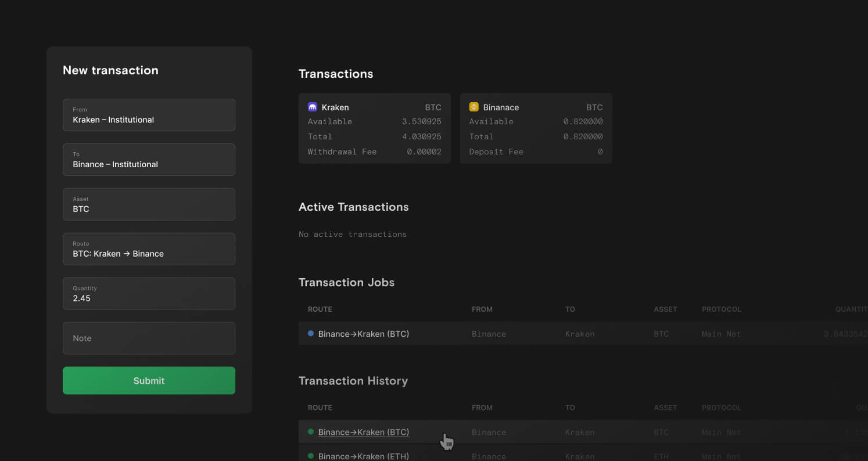The width and height of the screenshot is (868, 461).
Task: Open Binance→Kraken (ETH) history entry
Action: (x=364, y=456)
